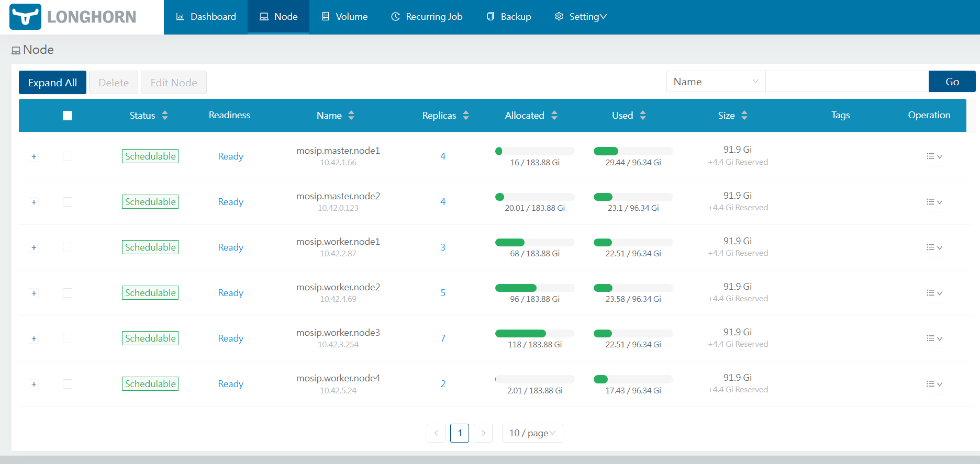Expand the mosip.worker.node4 row

click(x=34, y=384)
